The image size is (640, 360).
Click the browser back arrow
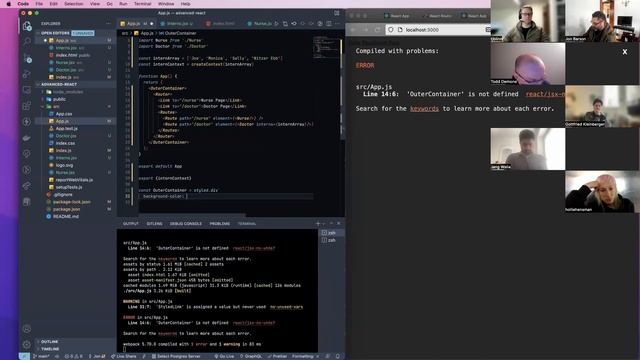point(353,30)
